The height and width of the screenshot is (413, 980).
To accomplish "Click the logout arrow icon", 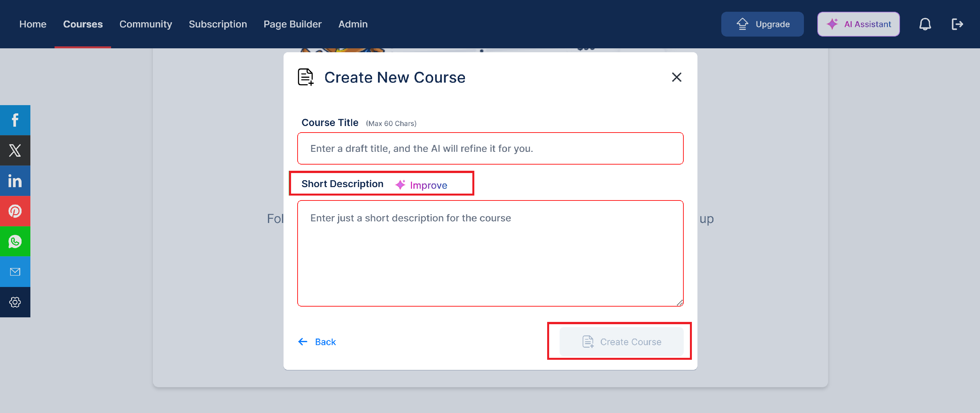I will (x=957, y=24).
